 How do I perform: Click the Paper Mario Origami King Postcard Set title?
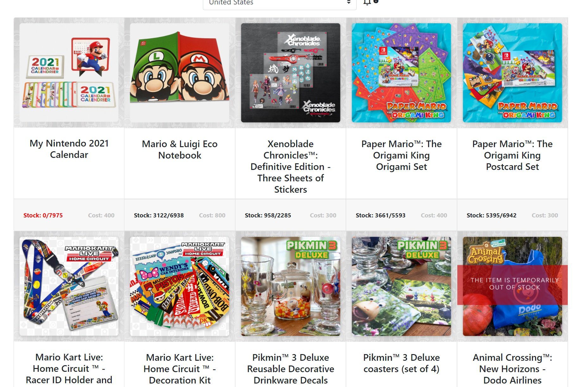tap(512, 155)
